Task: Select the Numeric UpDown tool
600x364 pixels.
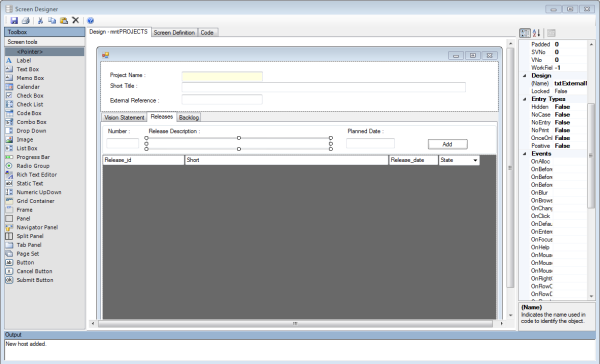Action: (45, 193)
